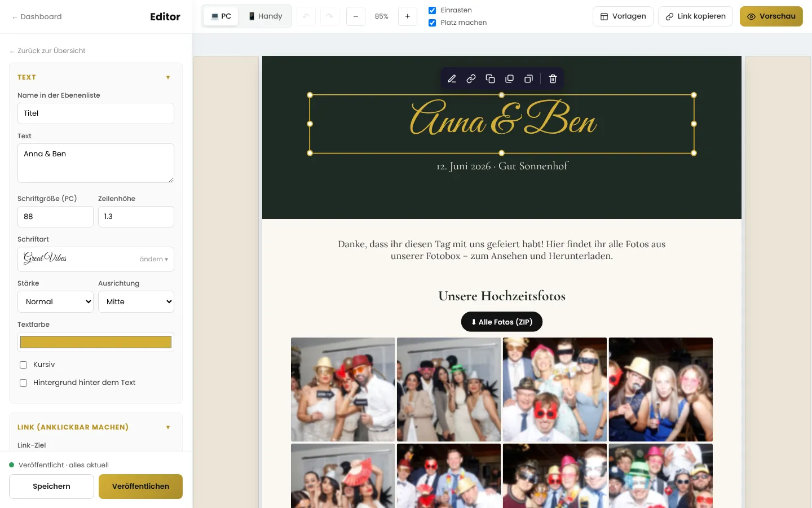Open the Ausrichtung dropdown showing Mitte
Image resolution: width=812 pixels, height=508 pixels.
tap(136, 302)
